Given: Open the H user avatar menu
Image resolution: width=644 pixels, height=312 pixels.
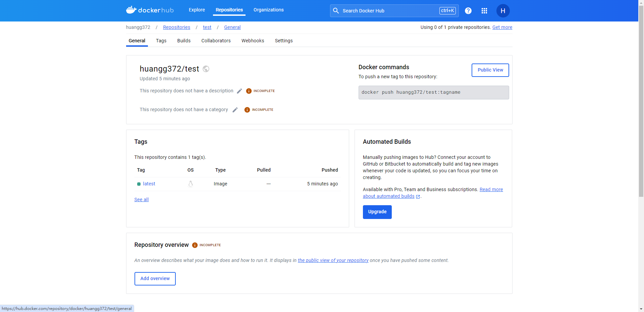Looking at the screenshot, I should [503, 11].
